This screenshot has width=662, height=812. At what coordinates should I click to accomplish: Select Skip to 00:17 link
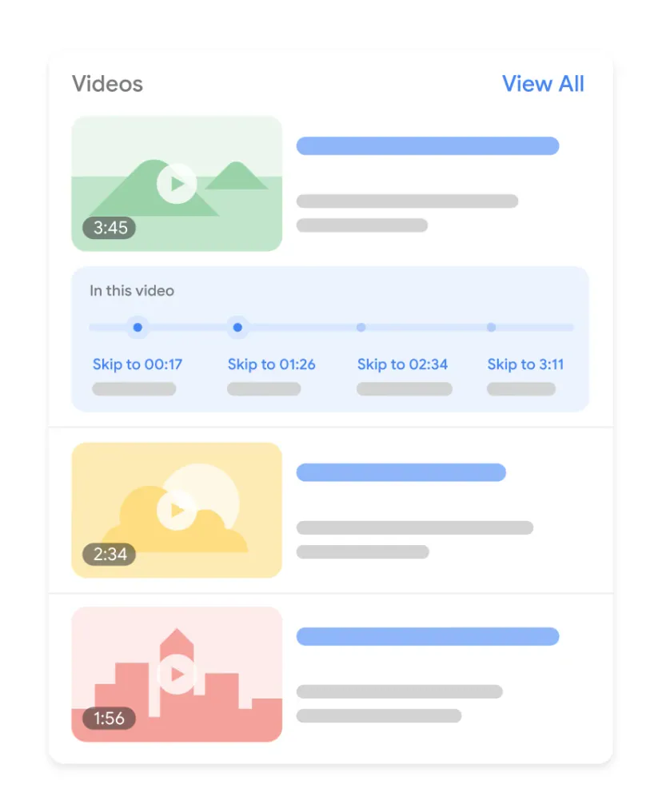tap(138, 364)
